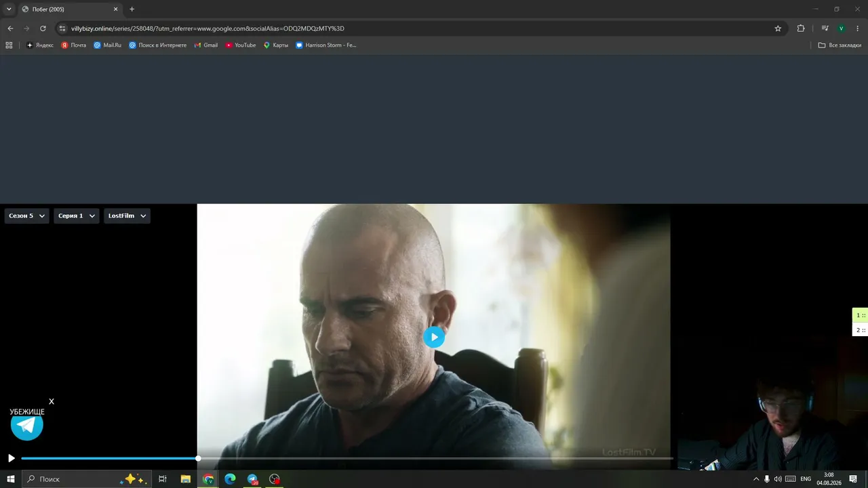Switch to Chrome on the taskbar
Viewport: 868px width, 488px height.
(208, 479)
